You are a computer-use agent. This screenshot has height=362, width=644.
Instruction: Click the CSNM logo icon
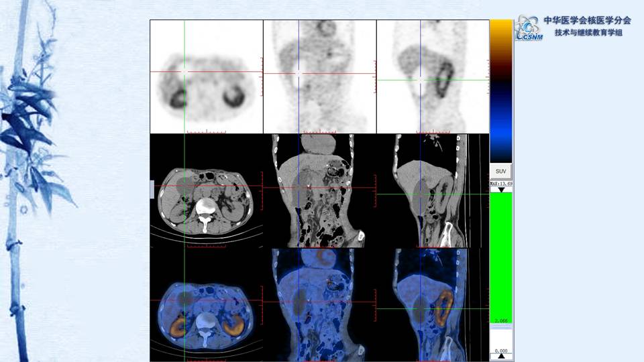tap(529, 29)
